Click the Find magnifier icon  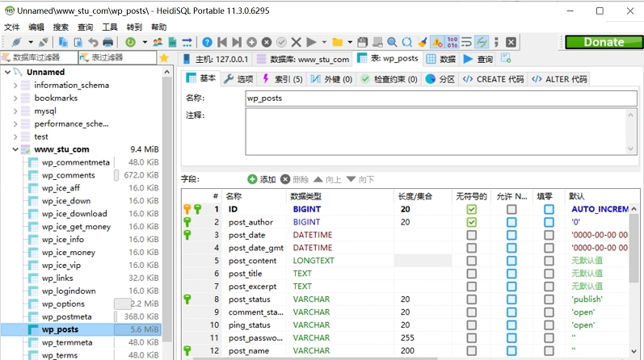point(392,42)
